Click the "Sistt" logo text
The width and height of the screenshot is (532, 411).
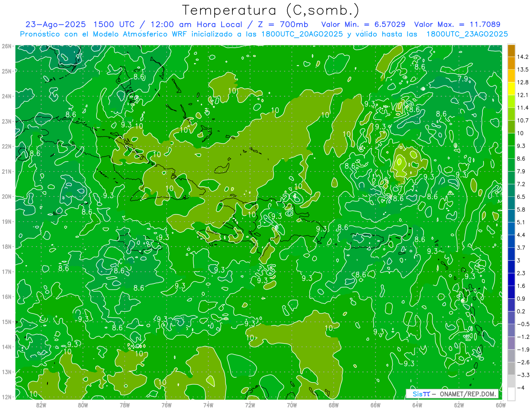[421, 394]
